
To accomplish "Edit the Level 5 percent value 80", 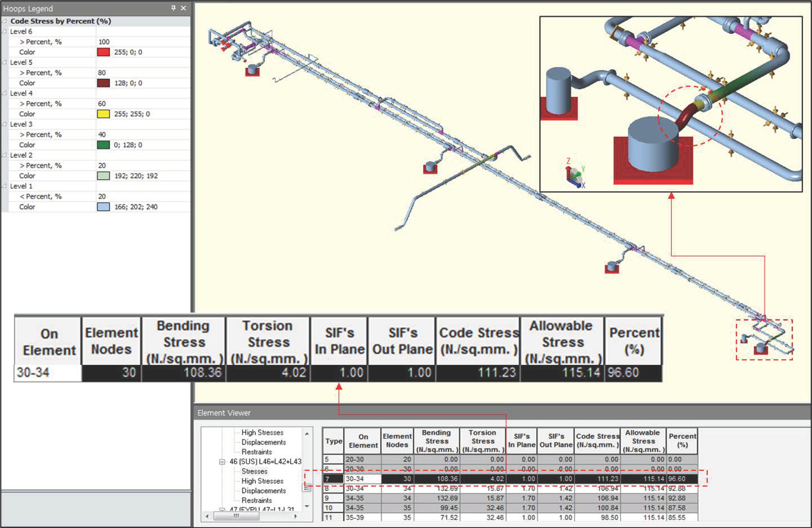I will pyautogui.click(x=102, y=73).
